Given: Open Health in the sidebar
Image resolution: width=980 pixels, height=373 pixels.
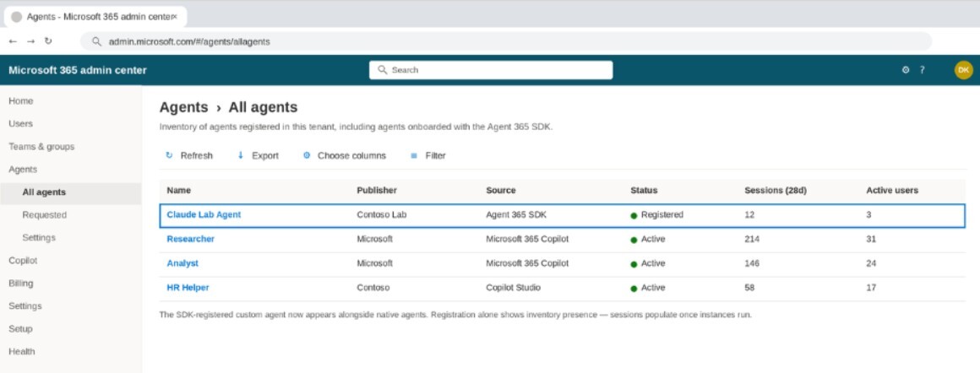Looking at the screenshot, I should tap(22, 351).
